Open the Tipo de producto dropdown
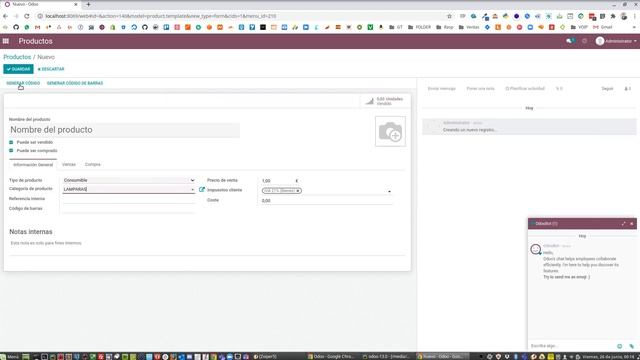Screen dimensions: 640x360 (x=129, y=180)
